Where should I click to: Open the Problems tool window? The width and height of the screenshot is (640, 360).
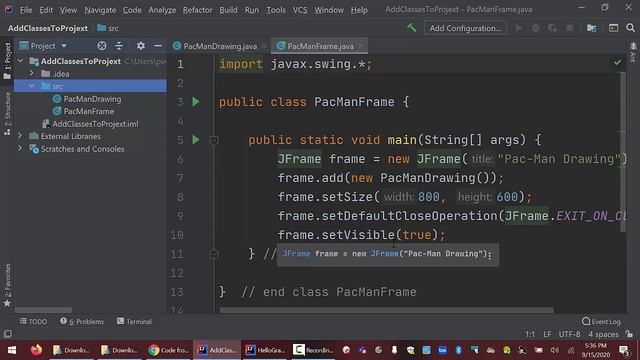tap(82, 322)
